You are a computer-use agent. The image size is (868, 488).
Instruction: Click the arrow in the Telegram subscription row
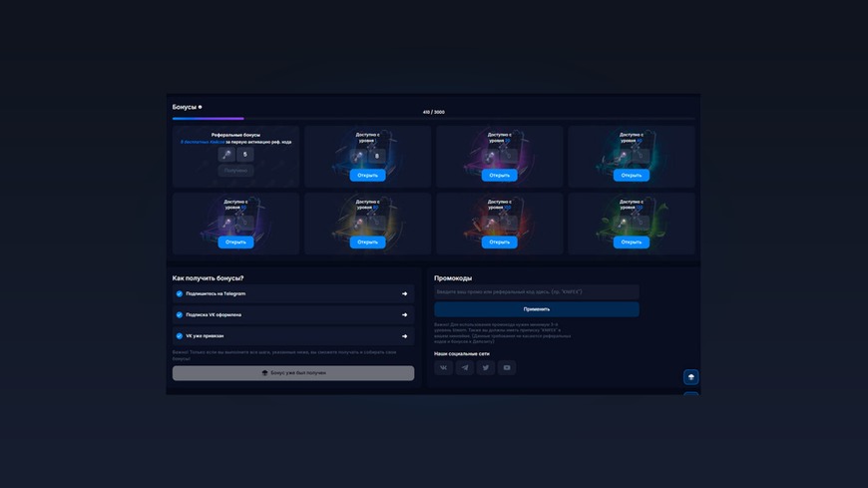[x=405, y=293]
